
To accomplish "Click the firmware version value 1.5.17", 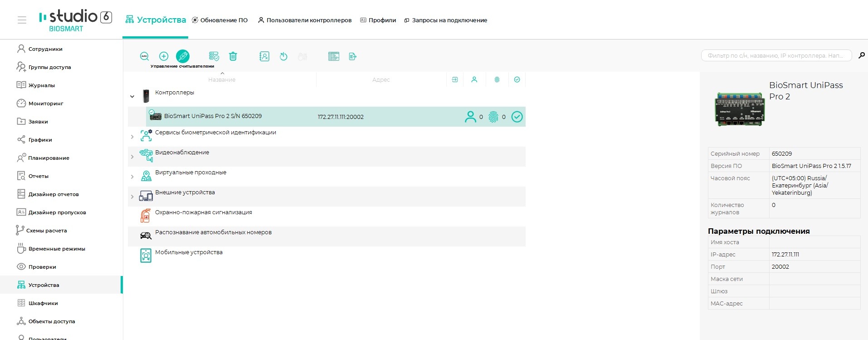I will 811,166.
